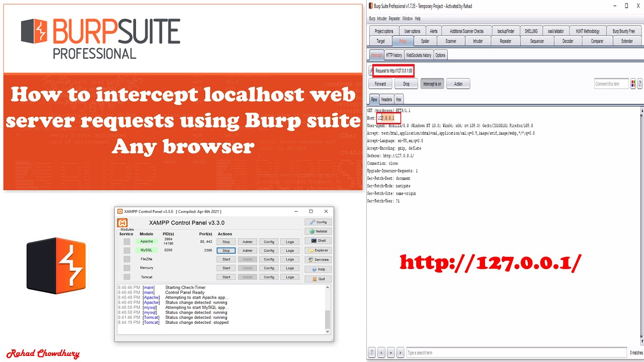Open the HUNT Methodology tab
The width and height of the screenshot is (644, 362).
[x=588, y=31]
